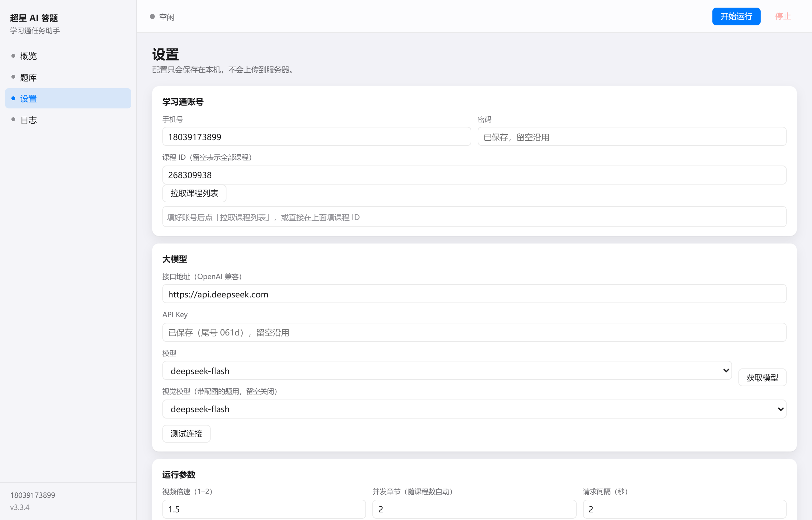Focus the 课程 ID input field
812x520 pixels.
(x=474, y=175)
